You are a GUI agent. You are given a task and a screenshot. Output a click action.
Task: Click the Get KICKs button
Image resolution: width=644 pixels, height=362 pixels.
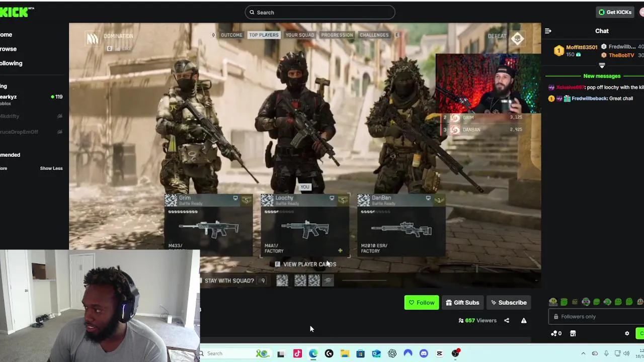tap(614, 12)
